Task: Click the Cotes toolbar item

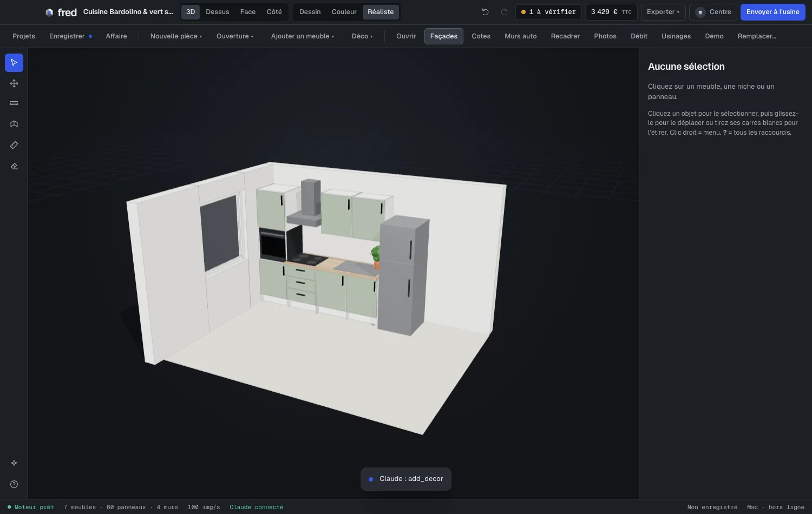Action: 481,36
